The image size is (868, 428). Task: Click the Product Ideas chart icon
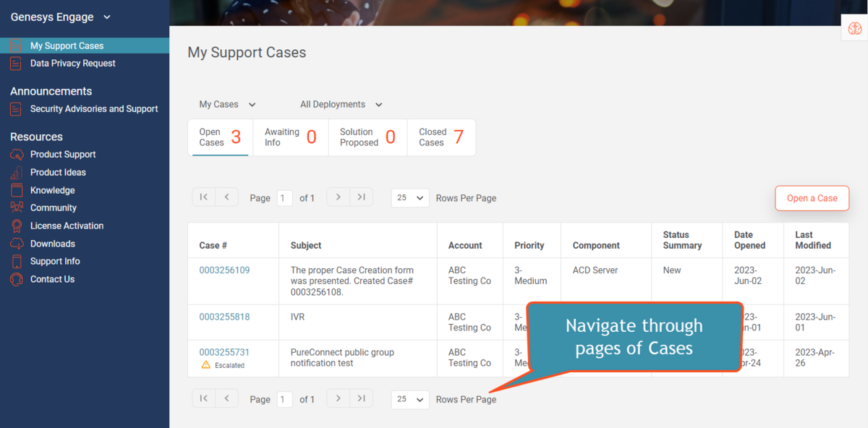click(16, 173)
